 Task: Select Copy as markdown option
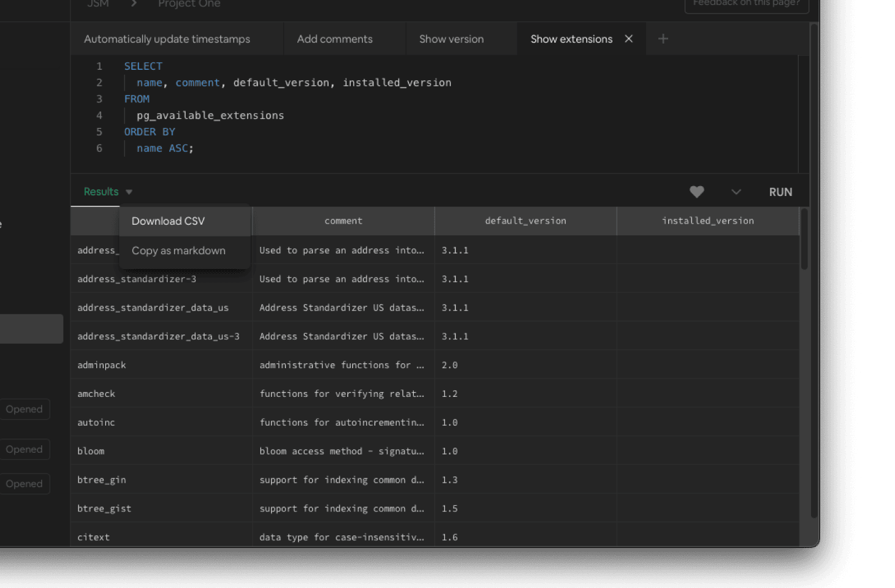[x=178, y=251]
